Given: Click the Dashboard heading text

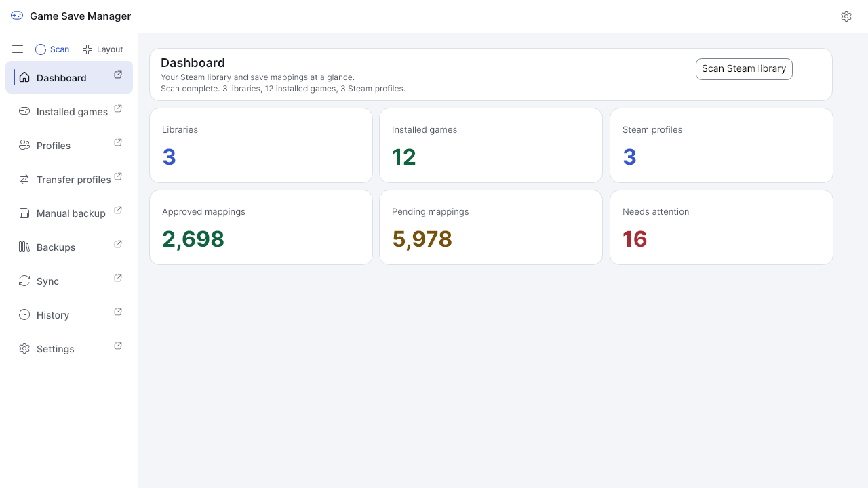Looking at the screenshot, I should point(193,63).
